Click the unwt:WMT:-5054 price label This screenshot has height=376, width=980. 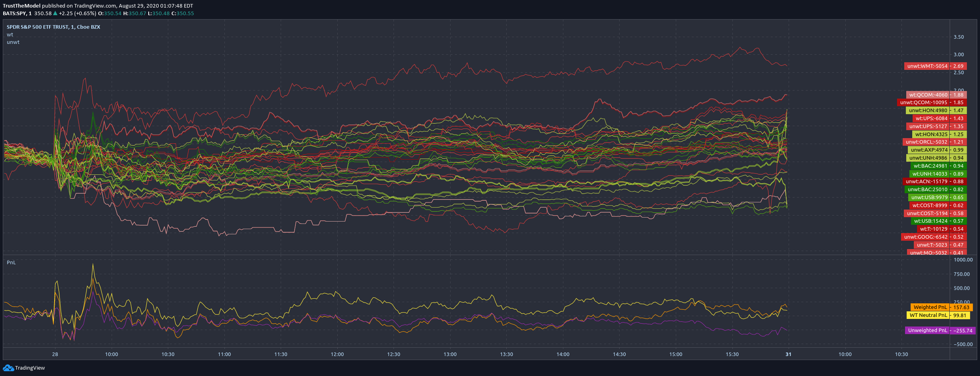click(x=935, y=66)
